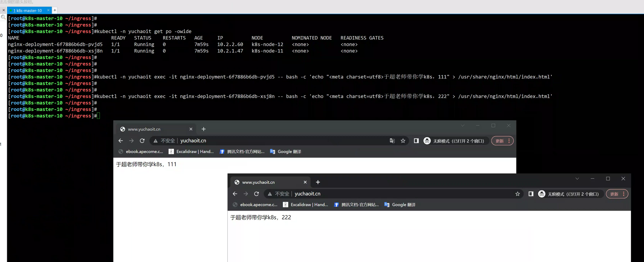Viewport: 644px width, 262px height.
Task: Click the not-secure warning triangle in front browser
Action: [270, 194]
